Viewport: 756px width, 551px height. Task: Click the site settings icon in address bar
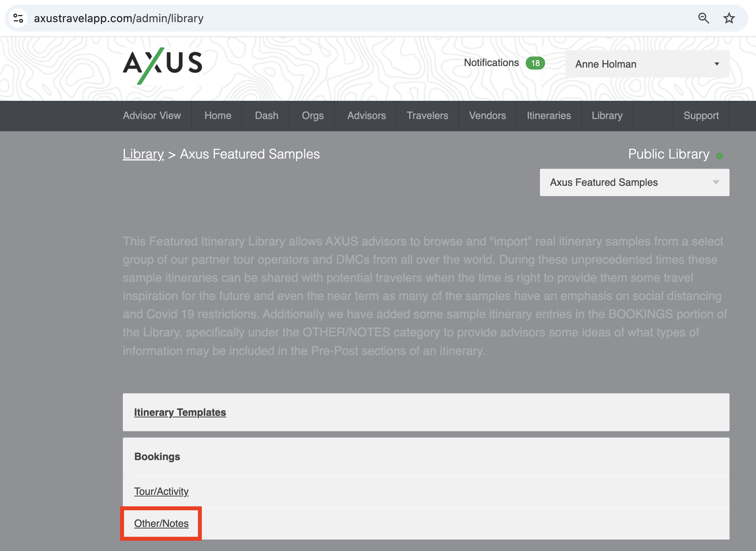point(18,18)
